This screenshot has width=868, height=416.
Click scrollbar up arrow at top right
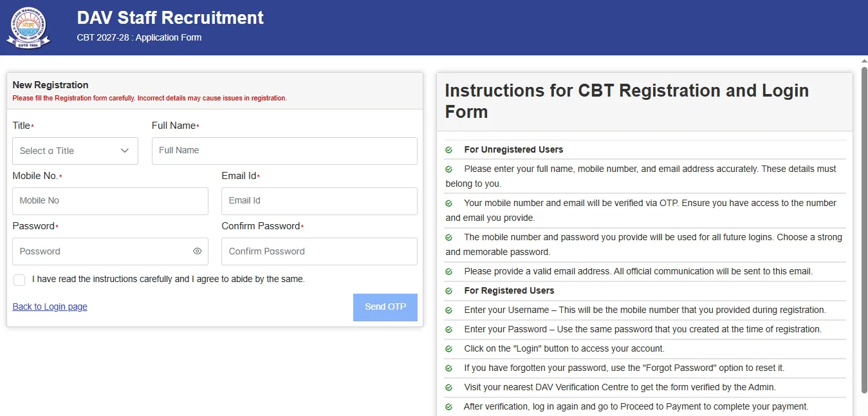(x=864, y=61)
